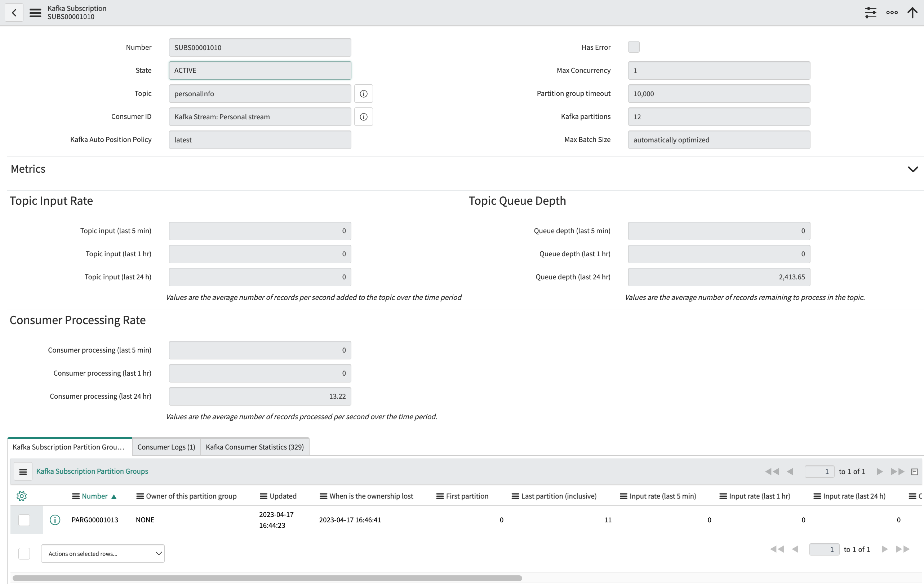The image size is (924, 584).
Task: Click the Consumer ID field
Action: coord(260,117)
